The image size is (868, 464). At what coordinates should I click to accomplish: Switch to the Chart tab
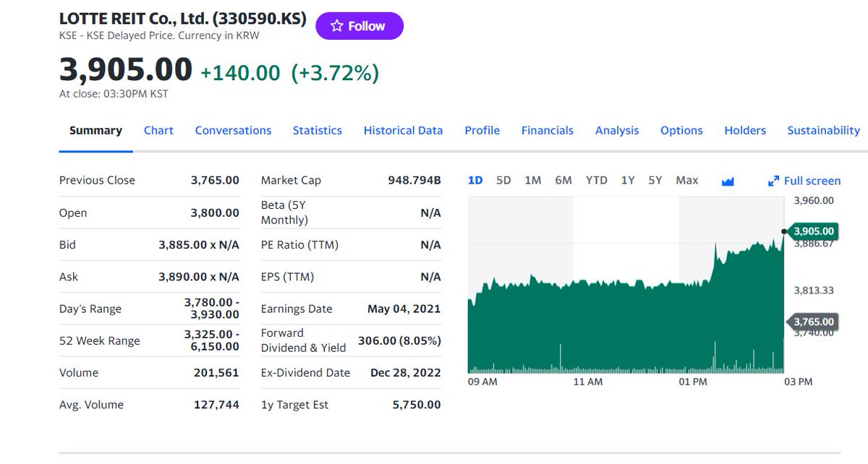point(158,131)
